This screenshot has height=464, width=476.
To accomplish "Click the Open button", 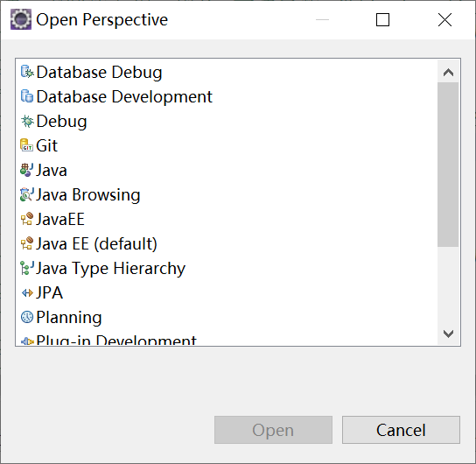I will point(273,430).
